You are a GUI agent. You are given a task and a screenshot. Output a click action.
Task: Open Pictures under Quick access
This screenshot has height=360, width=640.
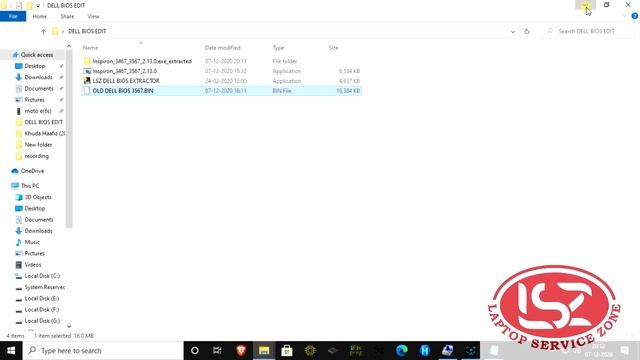click(x=34, y=100)
